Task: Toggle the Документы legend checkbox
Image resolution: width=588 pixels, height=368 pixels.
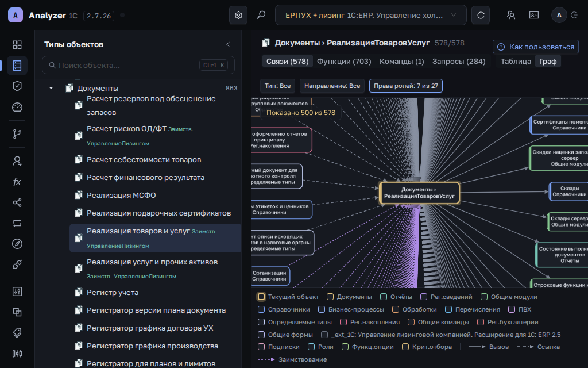Action: (x=330, y=297)
